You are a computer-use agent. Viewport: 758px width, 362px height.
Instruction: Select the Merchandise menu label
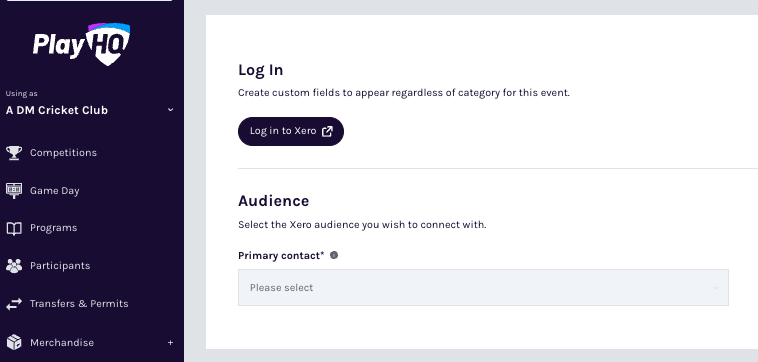pos(62,343)
